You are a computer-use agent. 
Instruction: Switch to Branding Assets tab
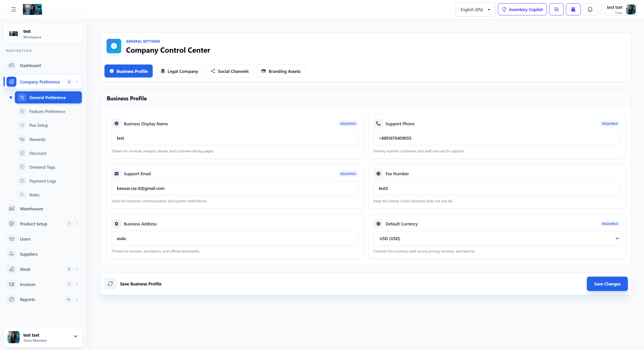pyautogui.click(x=281, y=71)
